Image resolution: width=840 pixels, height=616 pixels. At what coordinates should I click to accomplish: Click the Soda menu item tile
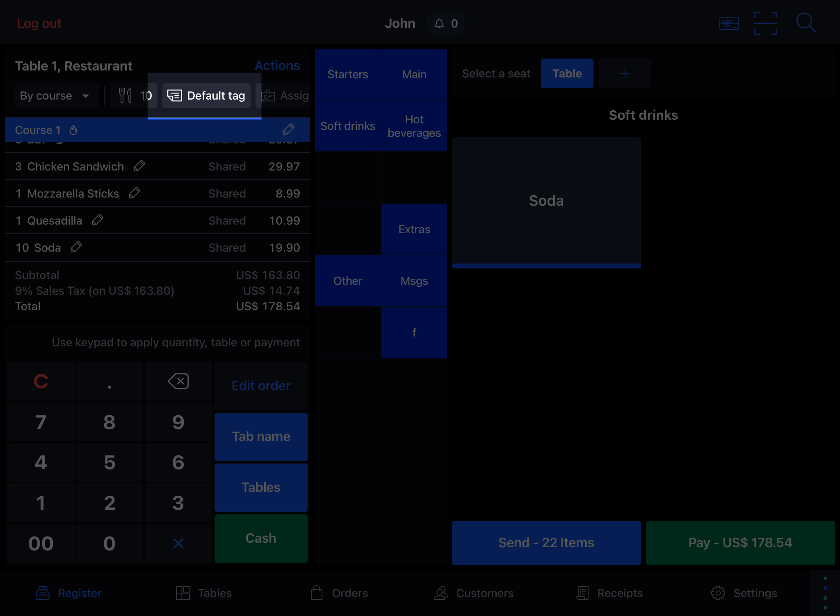coord(546,201)
